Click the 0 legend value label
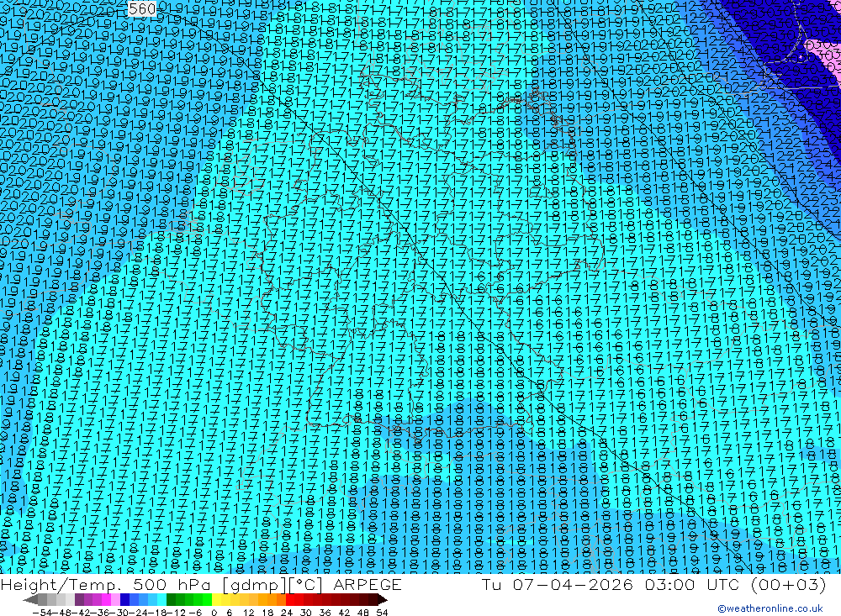The height and width of the screenshot is (616, 841). click(x=214, y=613)
